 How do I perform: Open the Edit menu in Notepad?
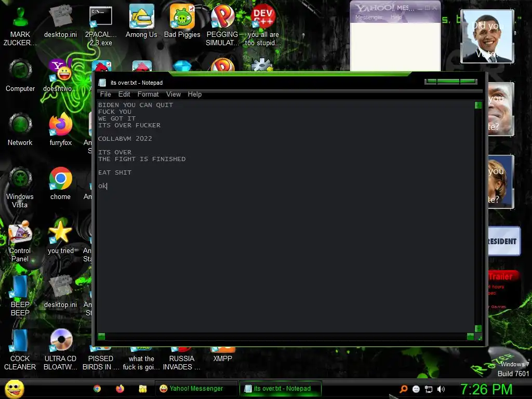tap(124, 95)
